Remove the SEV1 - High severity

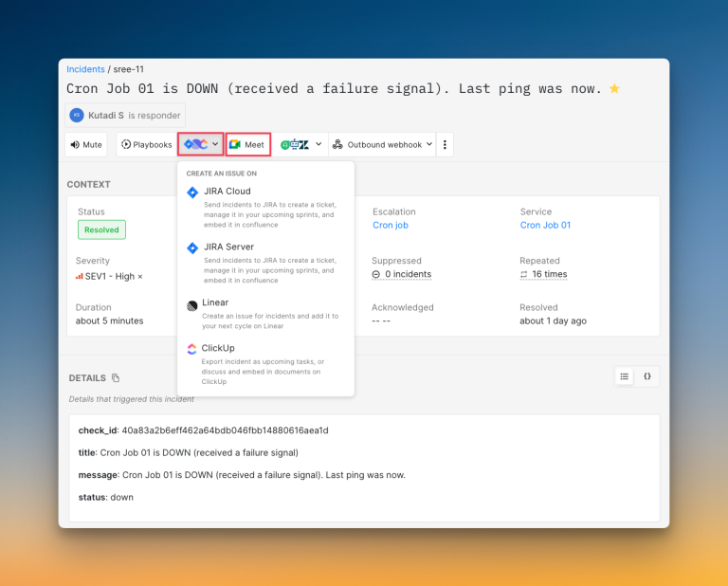point(140,276)
